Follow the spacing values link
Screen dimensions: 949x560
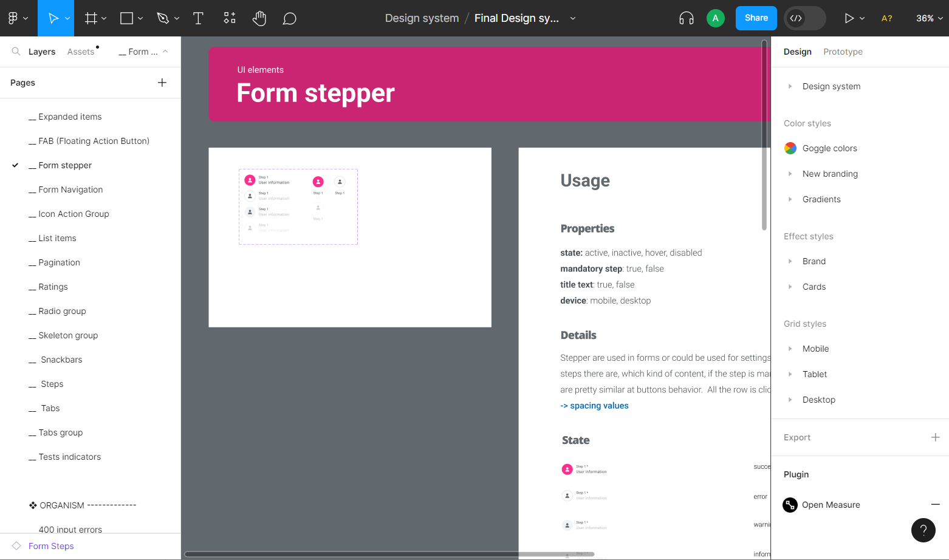coord(595,406)
